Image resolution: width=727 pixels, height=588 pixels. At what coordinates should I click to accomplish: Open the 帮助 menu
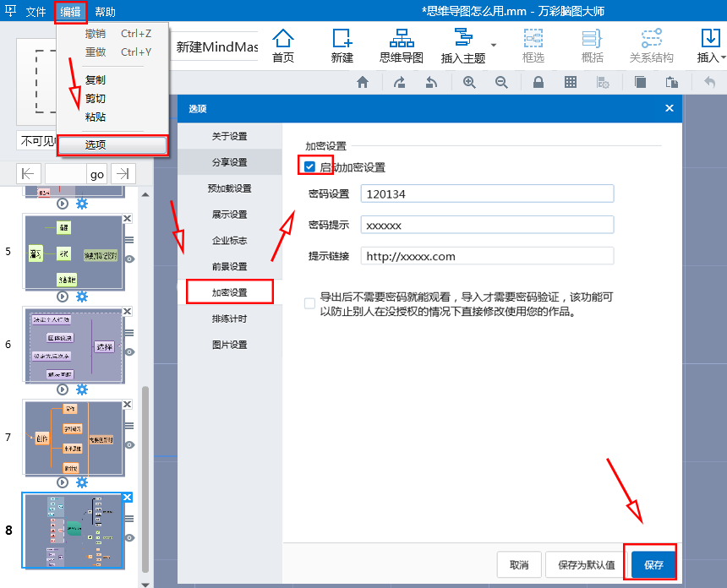click(x=103, y=13)
